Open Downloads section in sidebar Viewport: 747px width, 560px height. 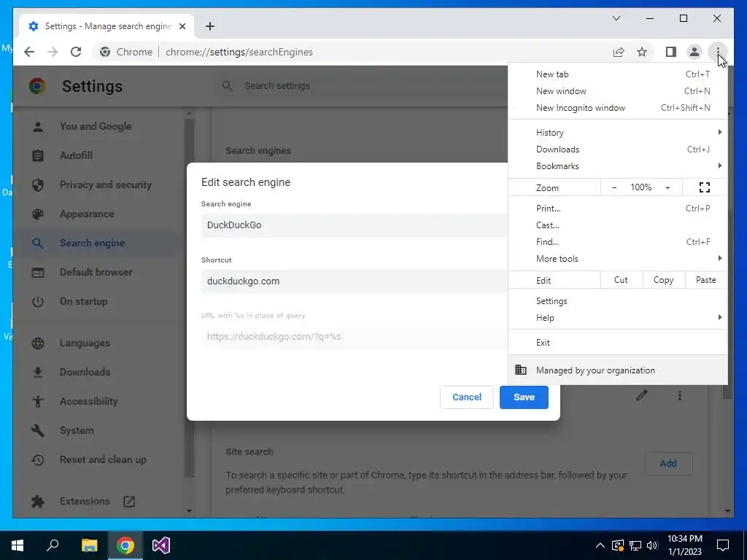[85, 372]
